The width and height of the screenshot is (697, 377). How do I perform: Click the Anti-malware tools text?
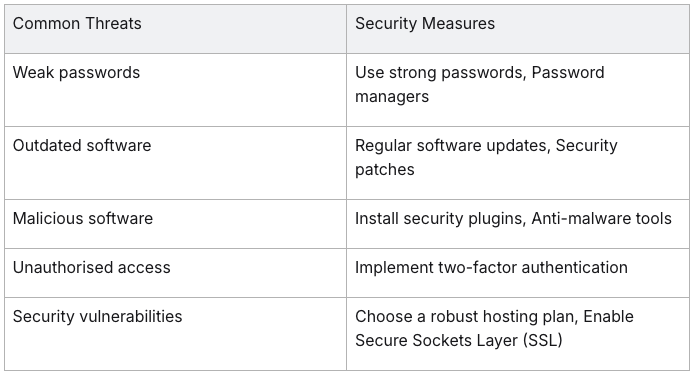click(x=601, y=219)
